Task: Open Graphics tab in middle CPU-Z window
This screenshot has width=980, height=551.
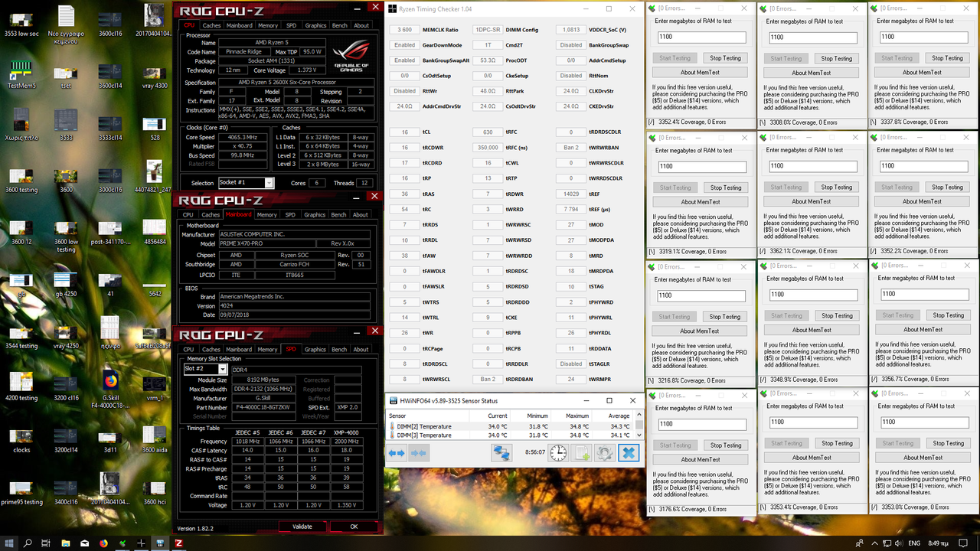Action: coord(315,215)
